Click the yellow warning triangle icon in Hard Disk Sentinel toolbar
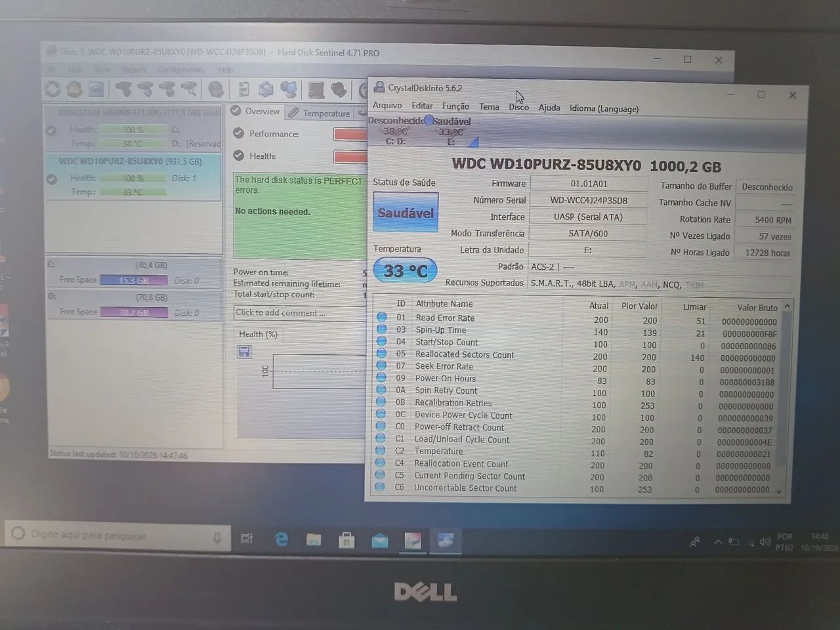The image size is (840, 630). coord(74,89)
